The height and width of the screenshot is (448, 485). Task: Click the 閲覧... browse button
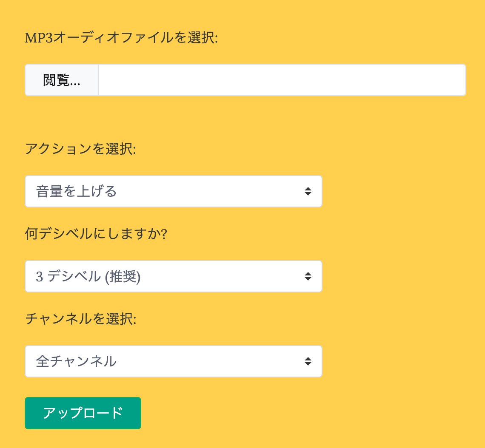pyautogui.click(x=62, y=80)
